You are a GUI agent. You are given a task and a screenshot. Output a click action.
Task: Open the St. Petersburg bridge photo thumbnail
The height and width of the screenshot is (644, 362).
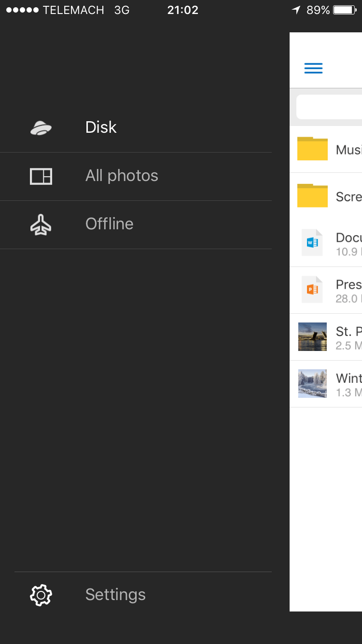(x=312, y=336)
